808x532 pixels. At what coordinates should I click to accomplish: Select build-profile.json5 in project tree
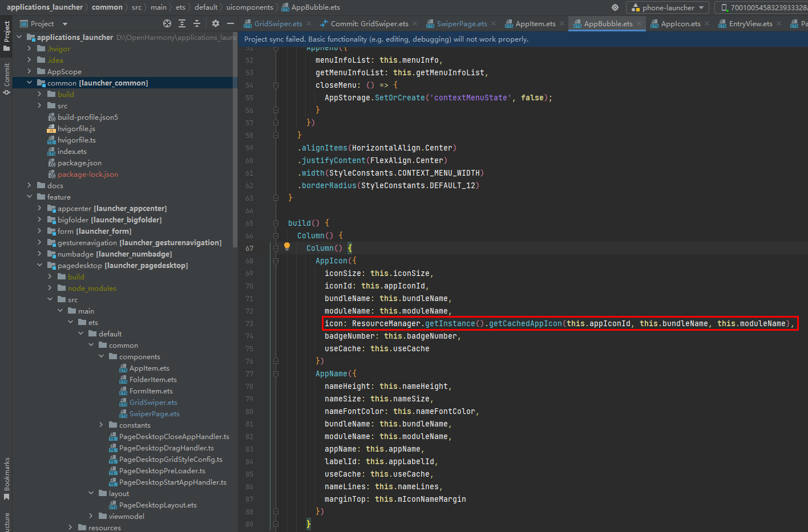(x=87, y=117)
